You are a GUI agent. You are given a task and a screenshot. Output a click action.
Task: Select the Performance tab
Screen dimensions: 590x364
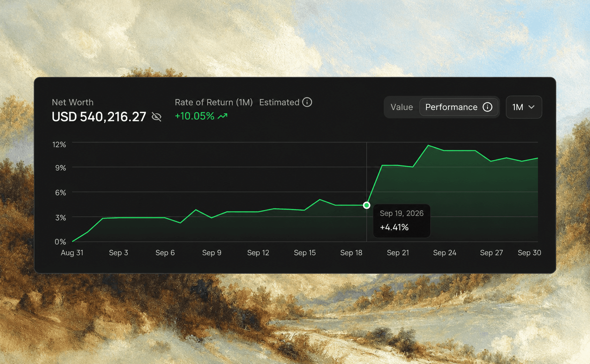tap(459, 107)
